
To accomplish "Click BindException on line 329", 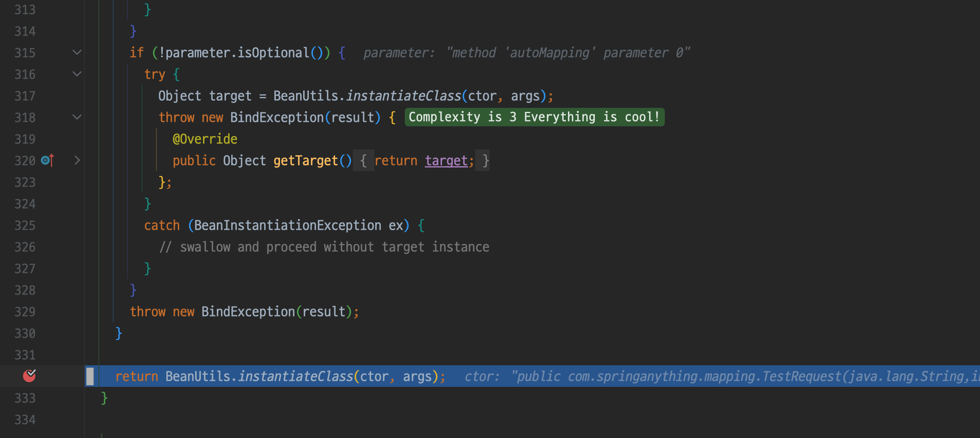I will click(x=248, y=312).
